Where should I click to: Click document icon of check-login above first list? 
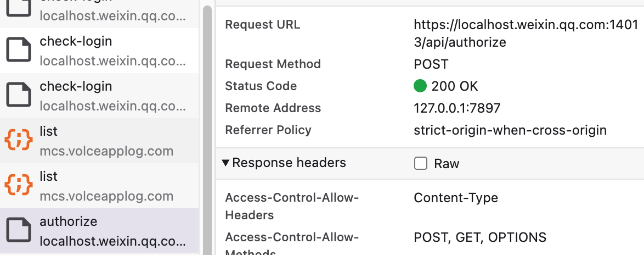tap(19, 96)
